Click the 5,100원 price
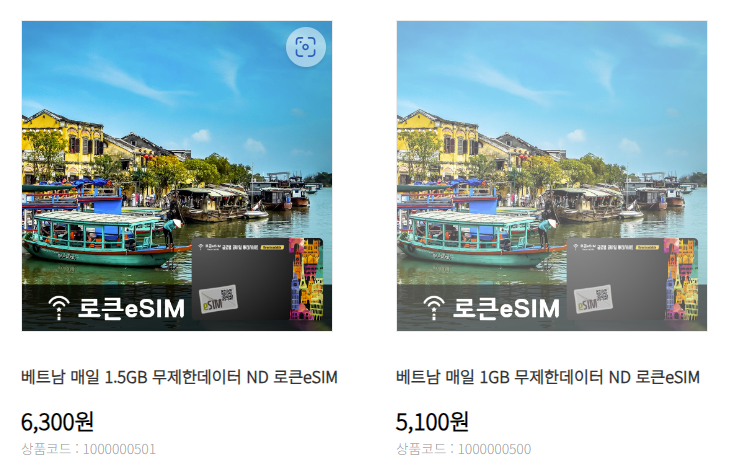 tap(432, 422)
